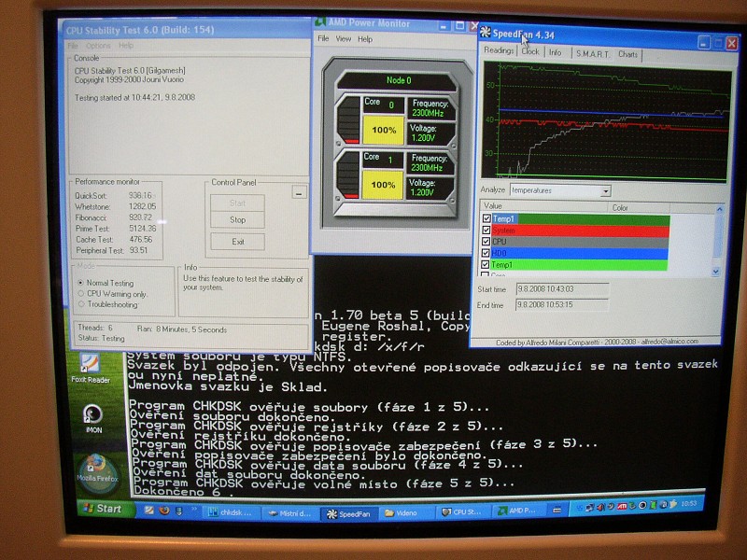
Task: Click the Value column header
Action: click(x=543, y=206)
